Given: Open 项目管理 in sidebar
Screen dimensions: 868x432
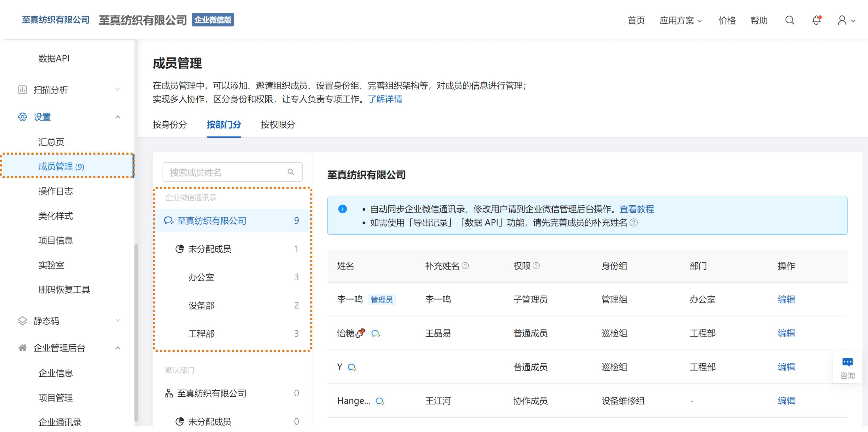Looking at the screenshot, I should pos(56,398).
